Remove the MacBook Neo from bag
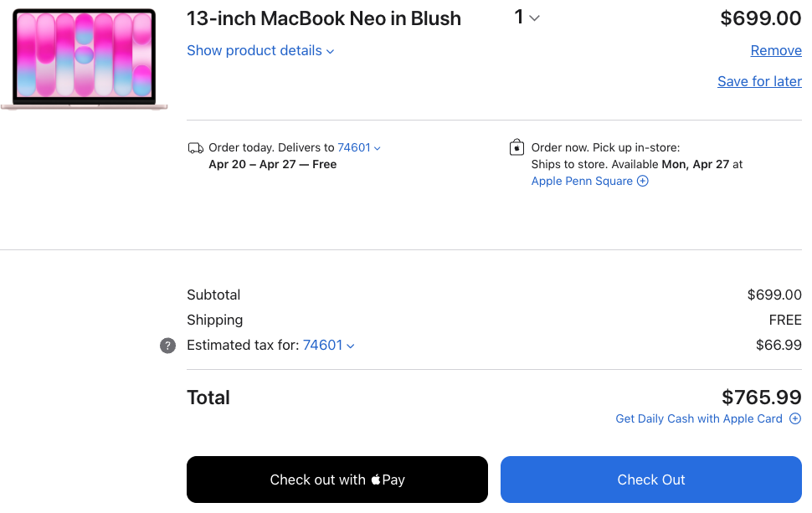Screen dimensions: 812x513 (776, 50)
